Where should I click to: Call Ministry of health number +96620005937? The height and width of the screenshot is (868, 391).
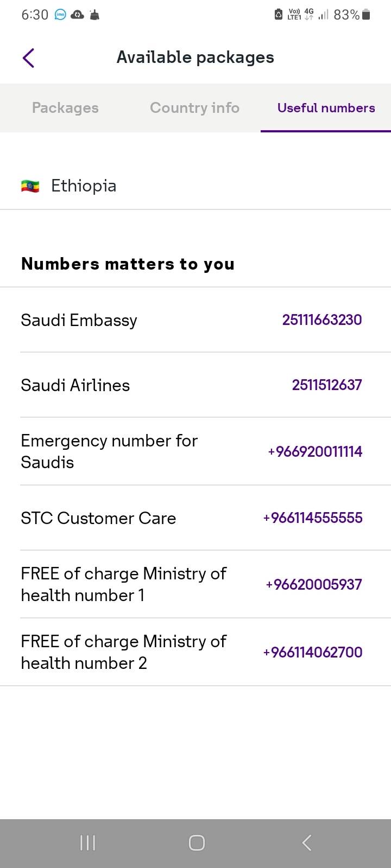pyautogui.click(x=313, y=584)
